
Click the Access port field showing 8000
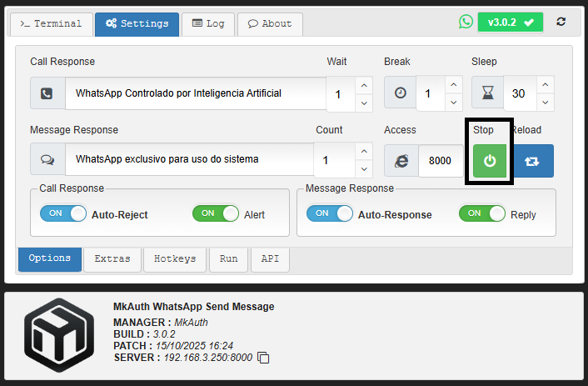pyautogui.click(x=441, y=161)
